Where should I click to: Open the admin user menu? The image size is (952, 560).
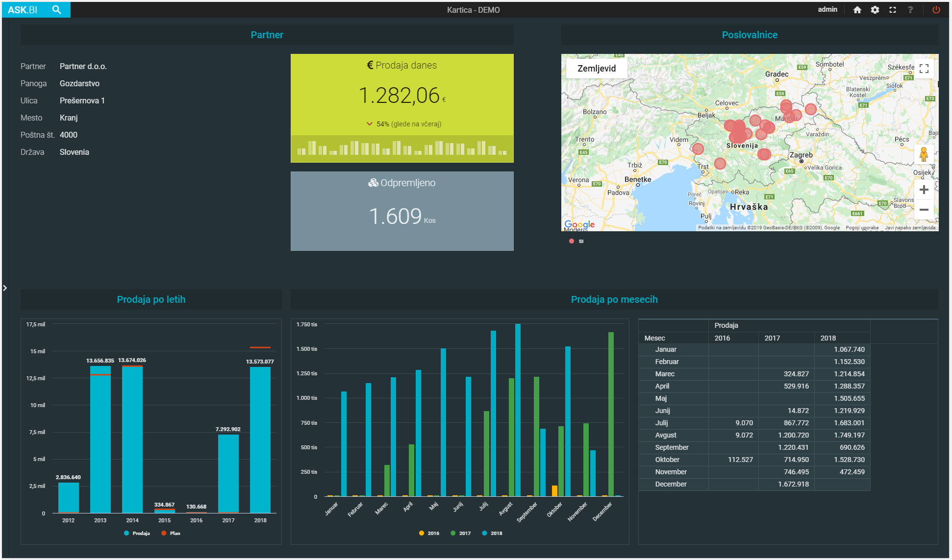pos(827,9)
